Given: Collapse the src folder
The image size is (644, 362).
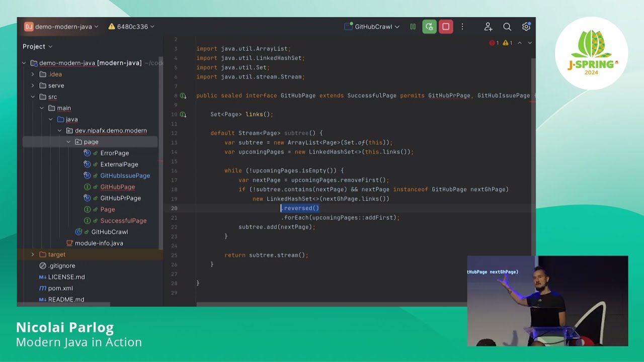Looking at the screenshot, I should point(33,97).
